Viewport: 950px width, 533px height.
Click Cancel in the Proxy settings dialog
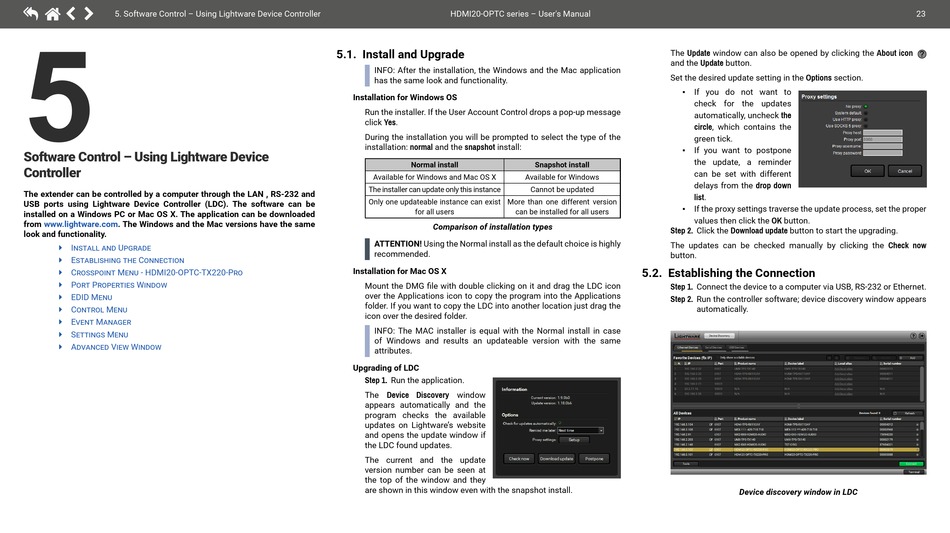pos(905,171)
